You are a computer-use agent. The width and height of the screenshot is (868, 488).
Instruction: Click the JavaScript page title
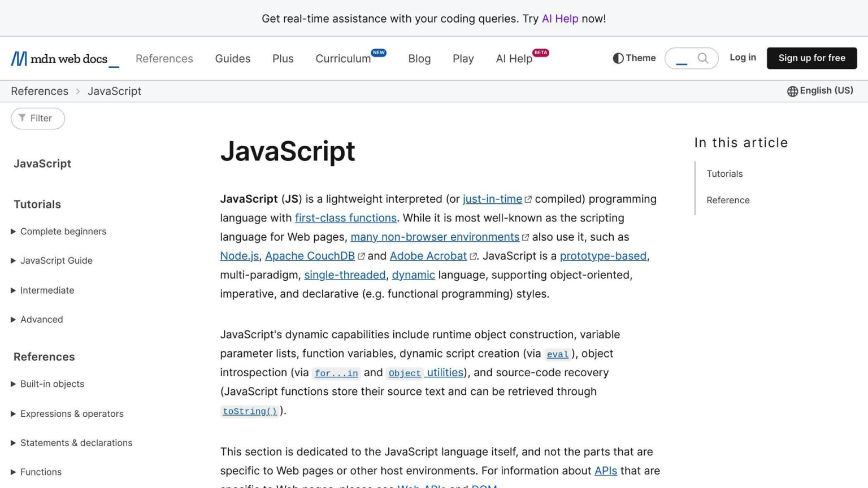point(288,151)
